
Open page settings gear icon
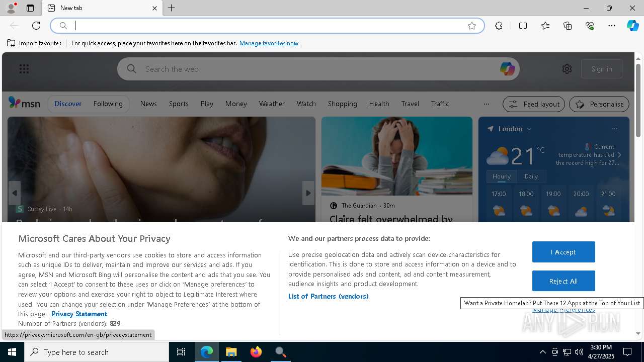[567, 69]
